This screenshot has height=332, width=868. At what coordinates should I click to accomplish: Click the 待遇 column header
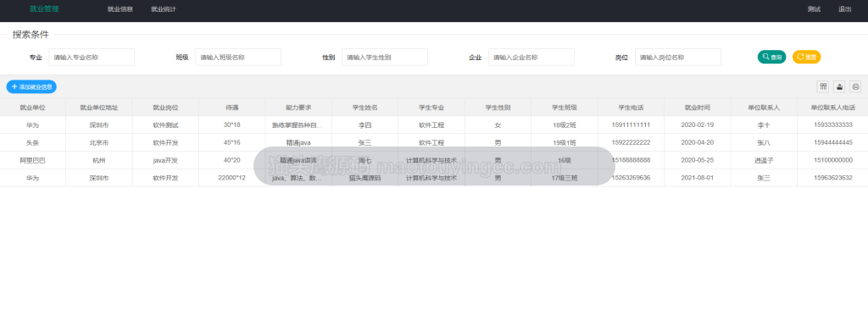click(x=232, y=108)
